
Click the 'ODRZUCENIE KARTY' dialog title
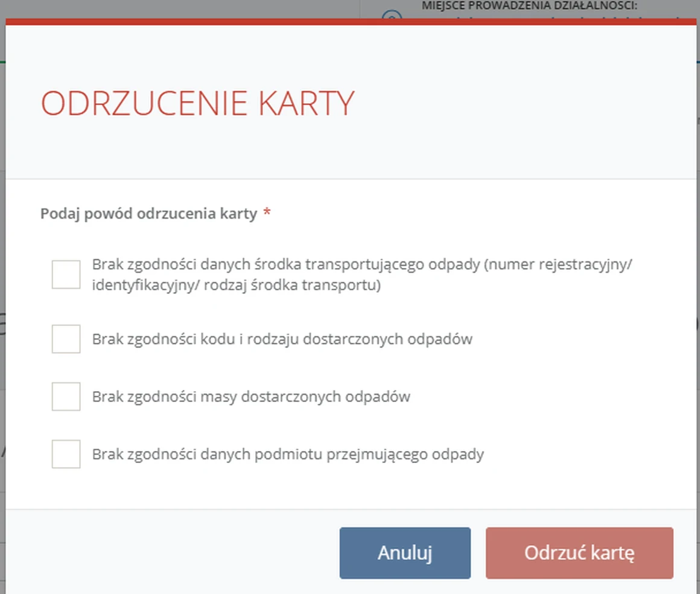click(198, 103)
